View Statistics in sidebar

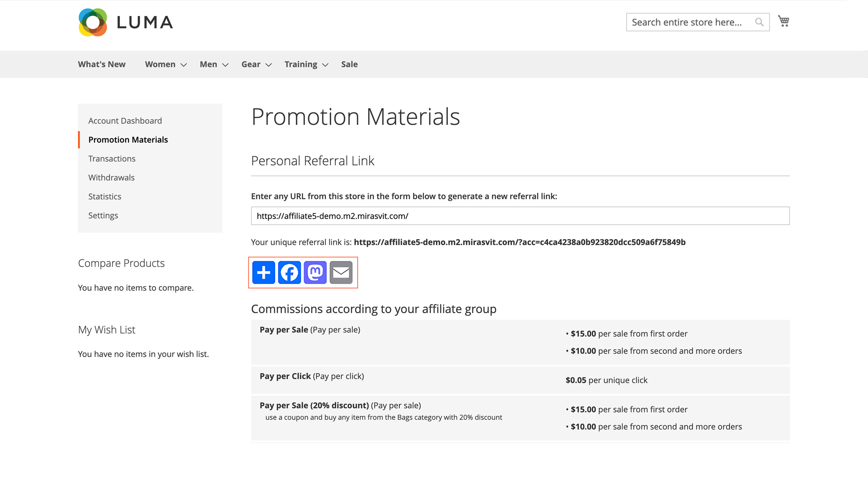coord(105,196)
